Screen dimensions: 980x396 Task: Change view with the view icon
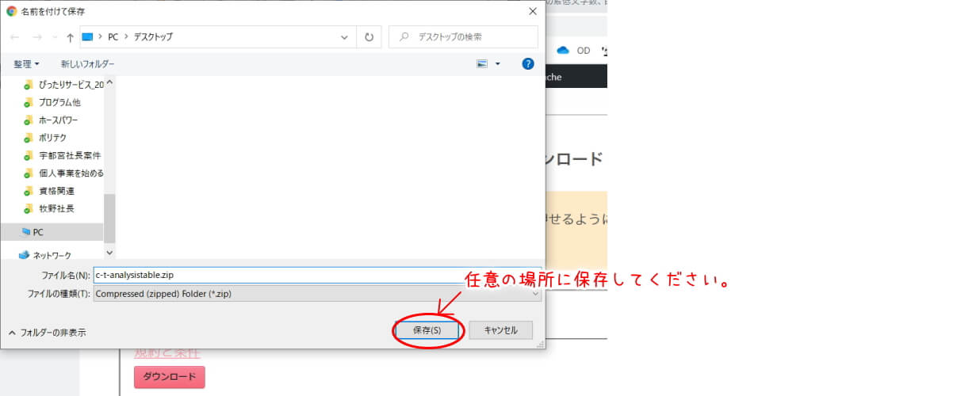(x=481, y=63)
